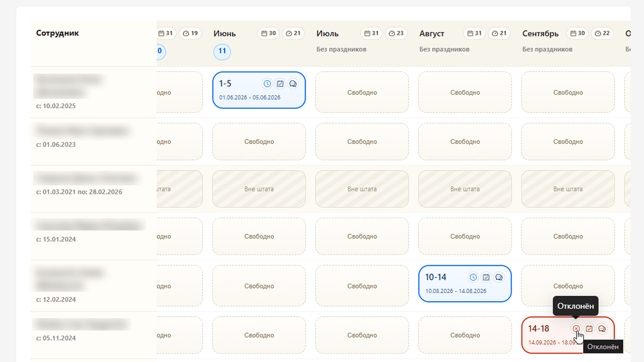Select free June slot for employee since 05.11.2024

point(259,335)
